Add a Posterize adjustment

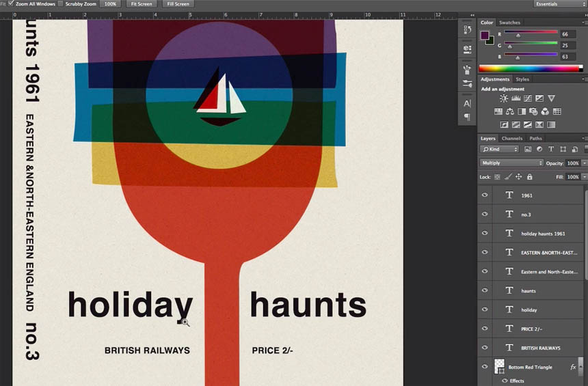click(516, 124)
